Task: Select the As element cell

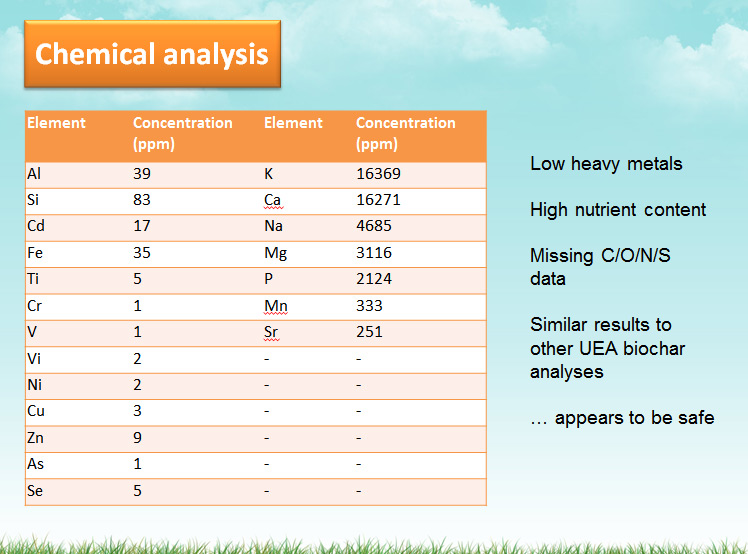Action: [35, 464]
